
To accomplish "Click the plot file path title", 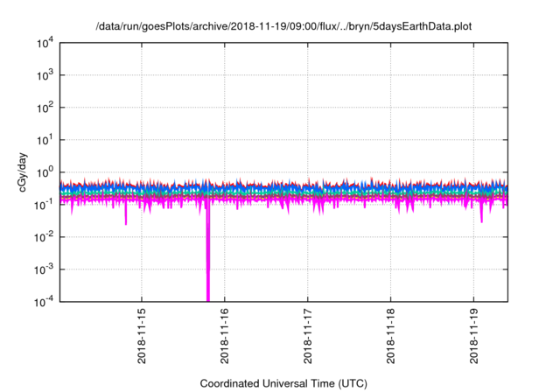I will [x=283, y=26].
